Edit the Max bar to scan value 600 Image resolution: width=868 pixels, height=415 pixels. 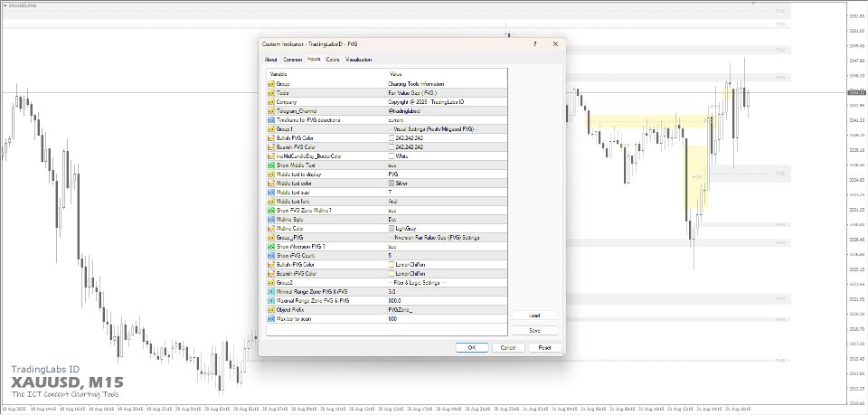[x=392, y=319]
